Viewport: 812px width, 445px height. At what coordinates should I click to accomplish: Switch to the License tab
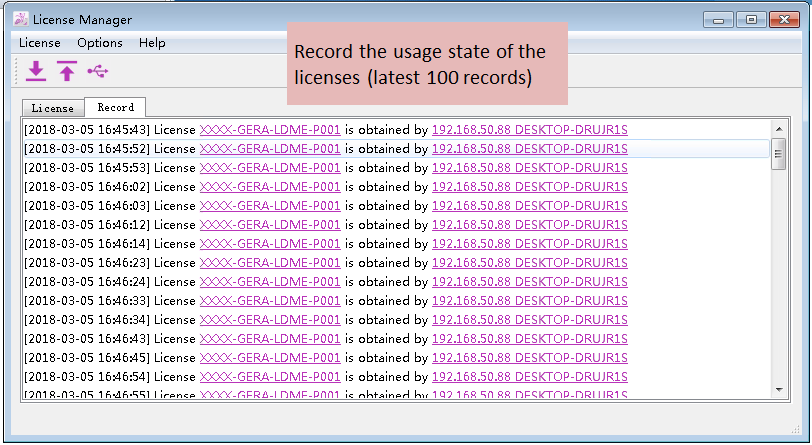pos(52,108)
